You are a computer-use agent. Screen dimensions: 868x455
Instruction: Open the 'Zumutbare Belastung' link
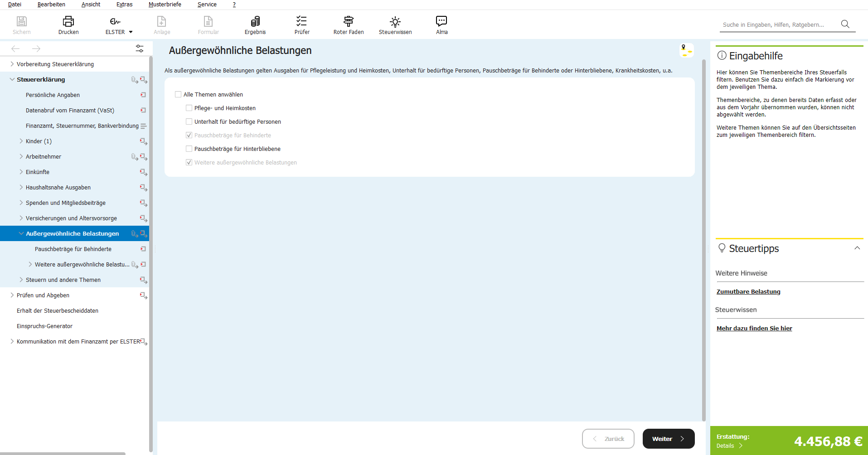coord(748,292)
